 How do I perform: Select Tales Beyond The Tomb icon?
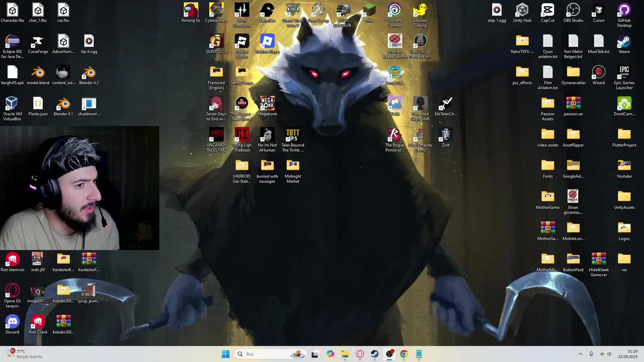pos(293,140)
